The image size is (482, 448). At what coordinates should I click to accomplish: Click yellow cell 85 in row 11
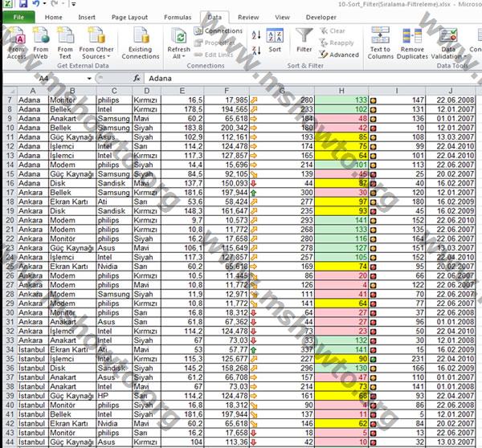pyautogui.click(x=341, y=137)
